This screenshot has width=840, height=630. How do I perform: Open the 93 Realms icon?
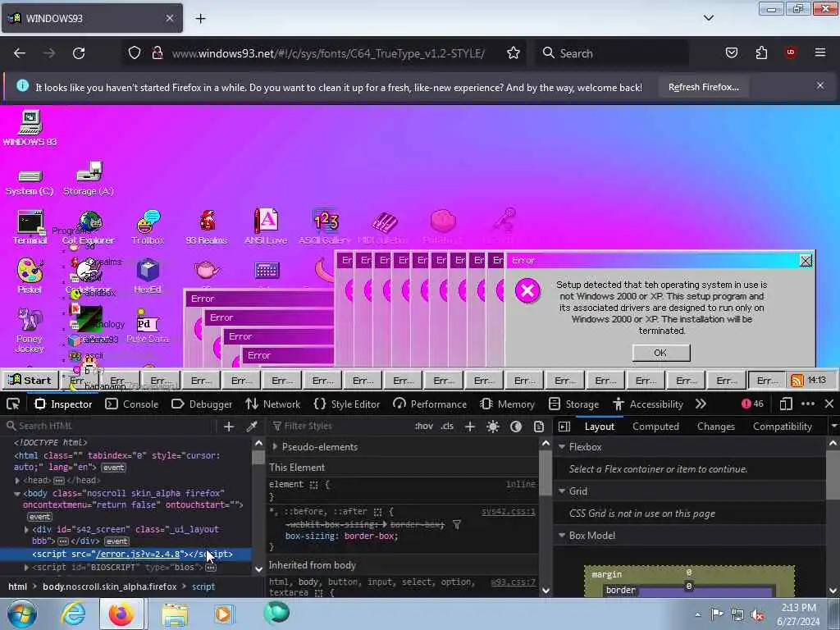(x=207, y=228)
